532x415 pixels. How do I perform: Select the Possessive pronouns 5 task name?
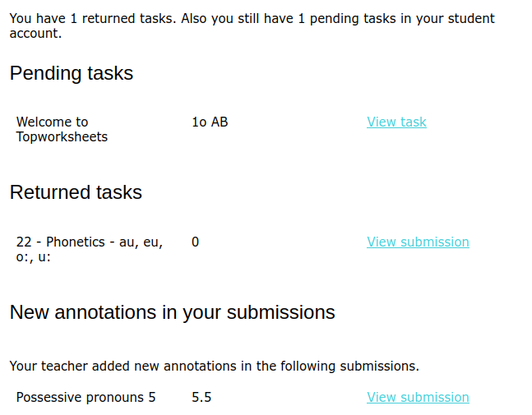(86, 398)
